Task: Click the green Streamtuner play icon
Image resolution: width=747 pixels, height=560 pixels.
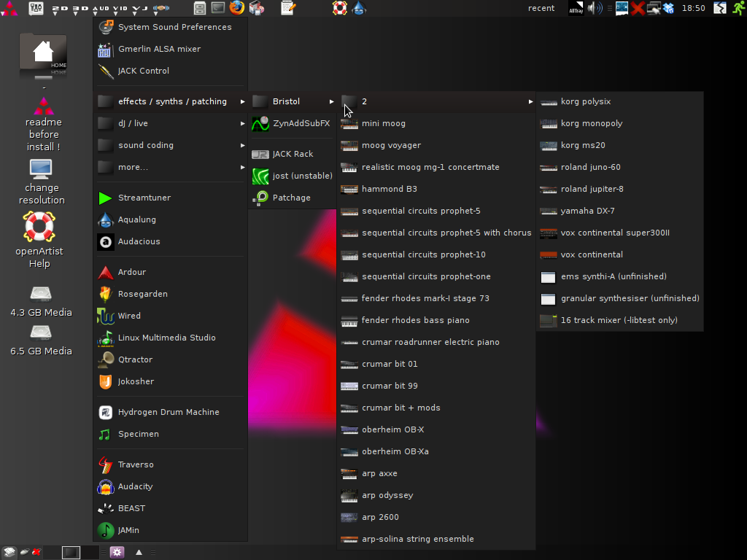Action: (105, 198)
